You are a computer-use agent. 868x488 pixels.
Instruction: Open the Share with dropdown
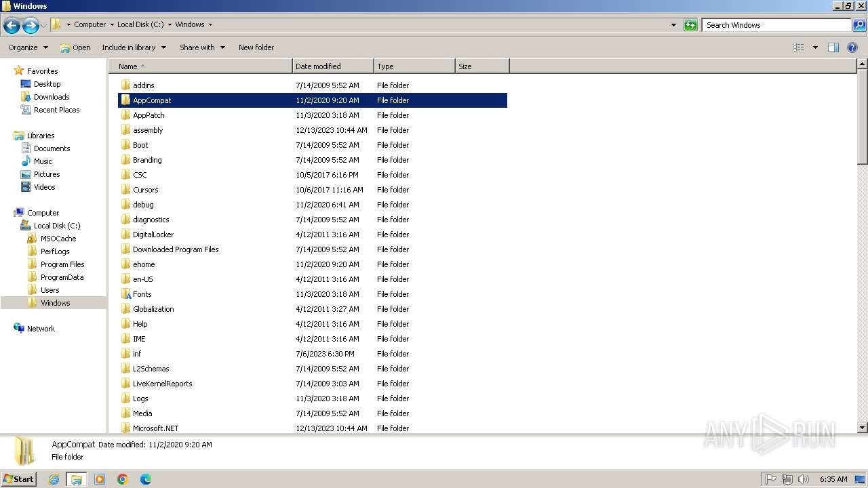tap(202, 47)
